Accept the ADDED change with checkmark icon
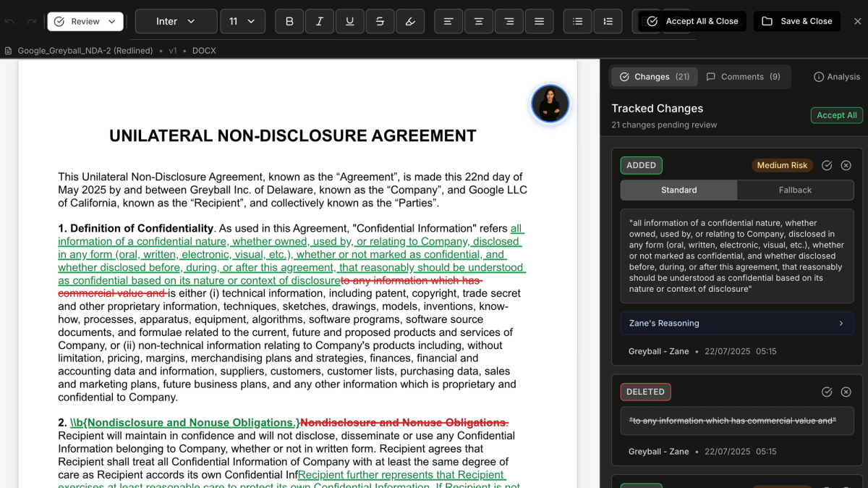This screenshot has height=488, width=868. click(x=827, y=166)
